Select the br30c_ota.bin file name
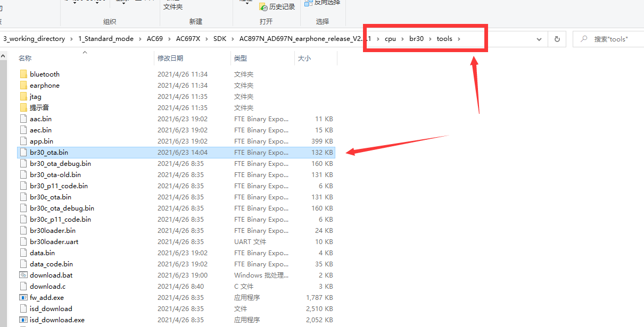Screen dimensions: 644x327 point(51,197)
